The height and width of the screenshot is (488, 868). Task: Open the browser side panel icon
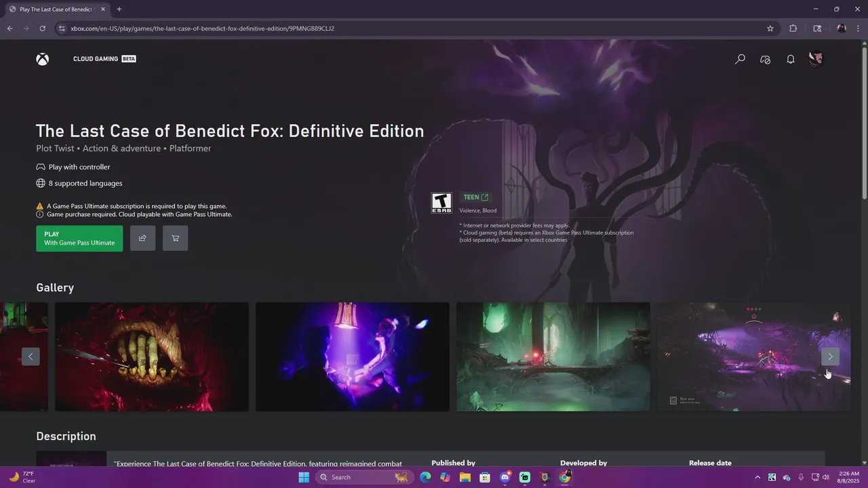pos(817,28)
